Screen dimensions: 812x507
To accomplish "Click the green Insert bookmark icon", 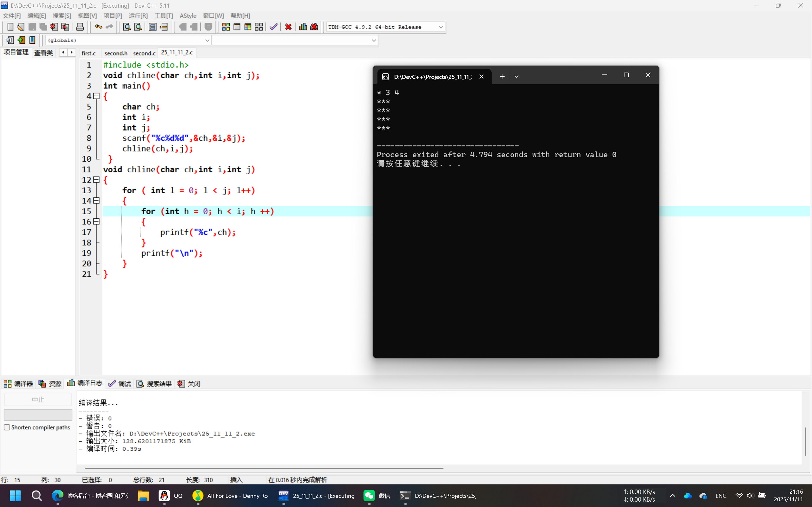I will pyautogui.click(x=21, y=40).
